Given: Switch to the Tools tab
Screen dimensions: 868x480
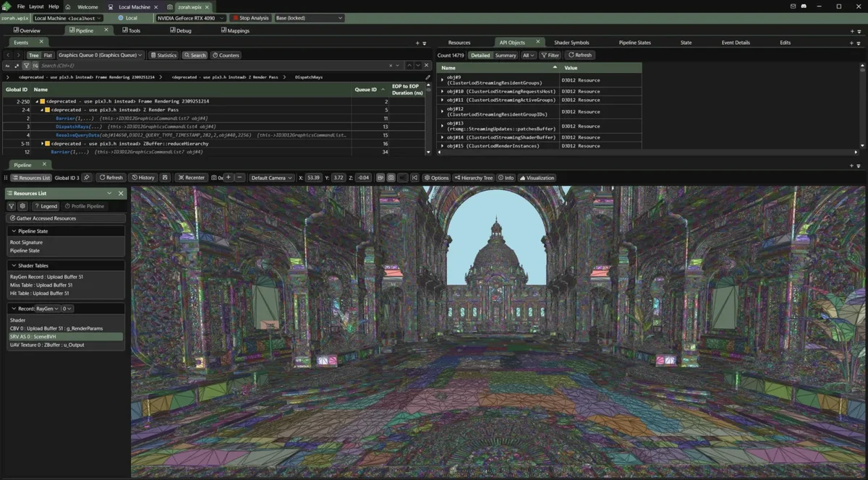Looking at the screenshot, I should click(x=131, y=30).
